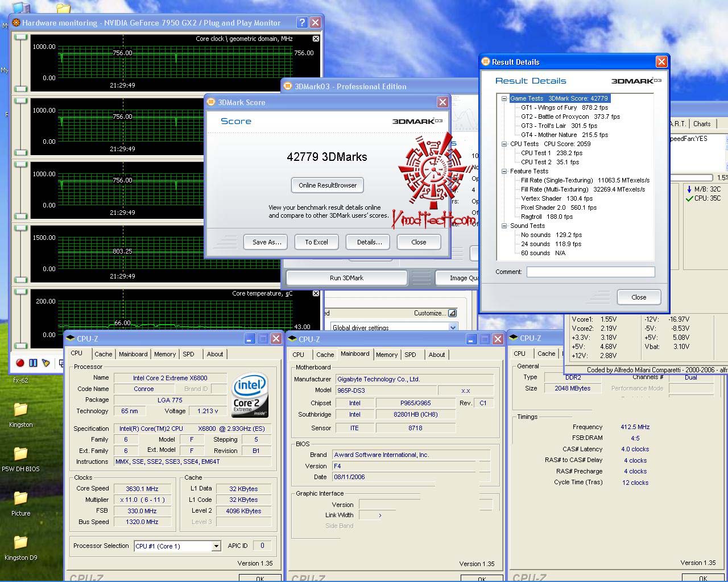The height and width of the screenshot is (582, 728).
Task: Open About tab in the Mainboard CPU-Z window
Action: [437, 355]
